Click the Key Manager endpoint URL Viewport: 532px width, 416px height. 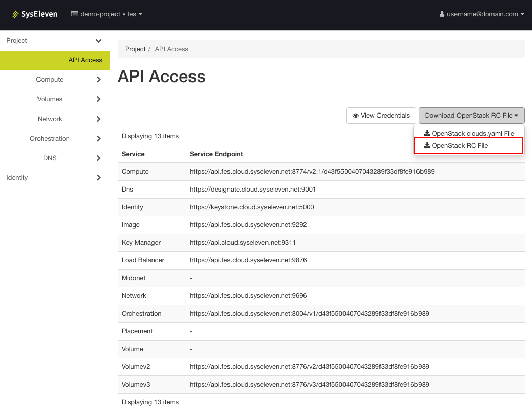point(243,242)
